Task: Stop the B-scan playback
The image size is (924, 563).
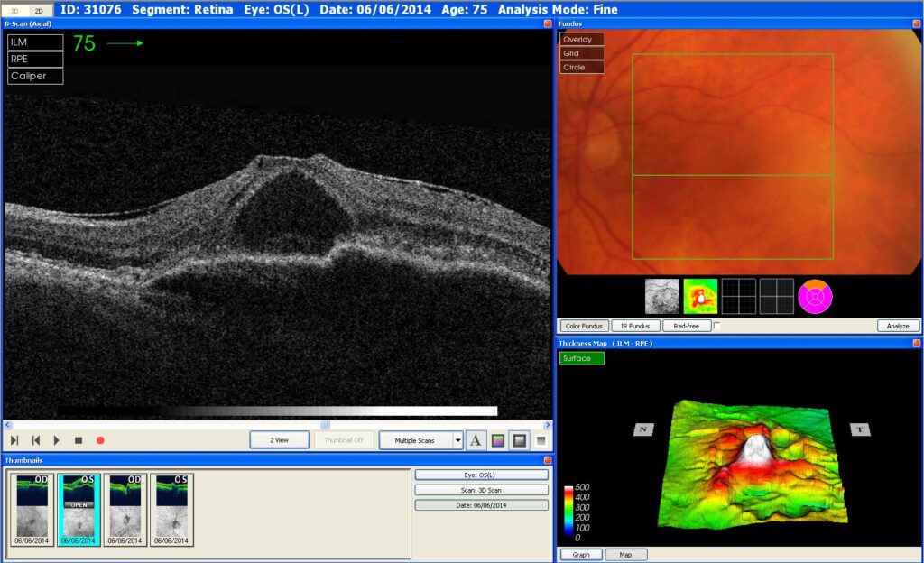Action: point(79,440)
